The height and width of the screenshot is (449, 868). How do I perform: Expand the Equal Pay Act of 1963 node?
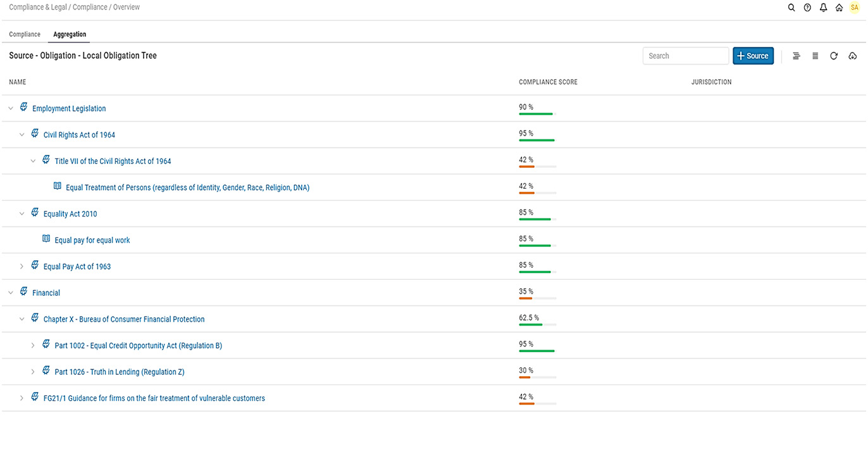(22, 267)
